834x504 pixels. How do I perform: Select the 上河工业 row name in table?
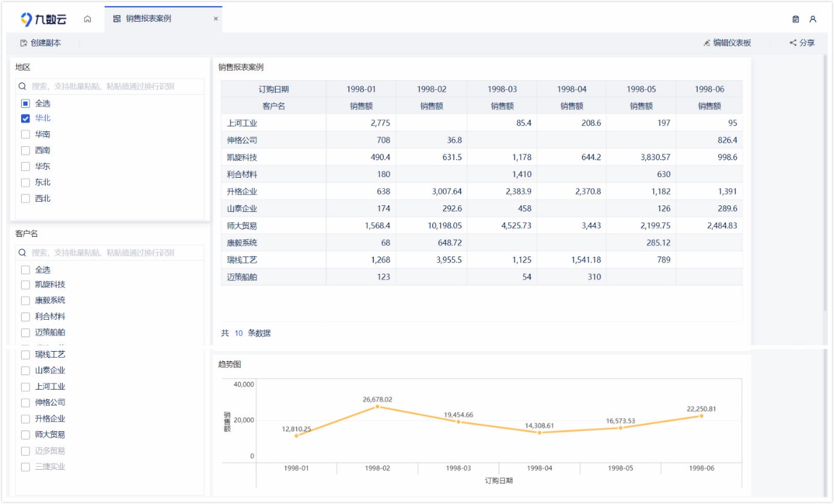[242, 123]
